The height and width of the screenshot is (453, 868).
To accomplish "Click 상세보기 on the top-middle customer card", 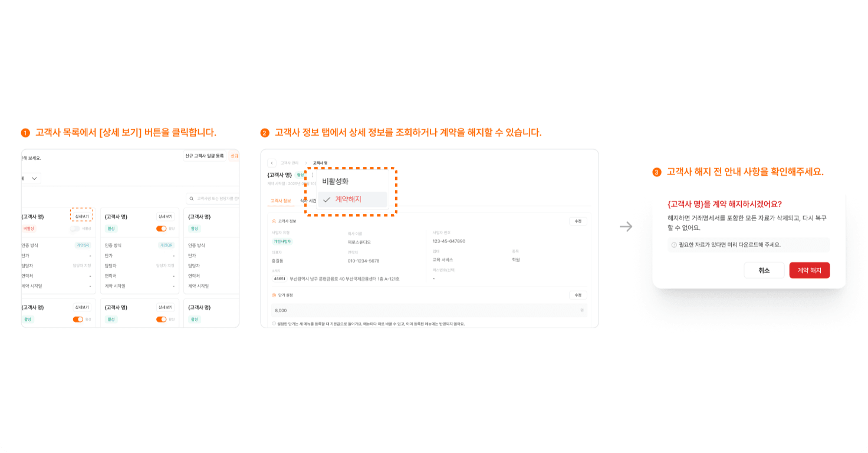I will point(165,216).
